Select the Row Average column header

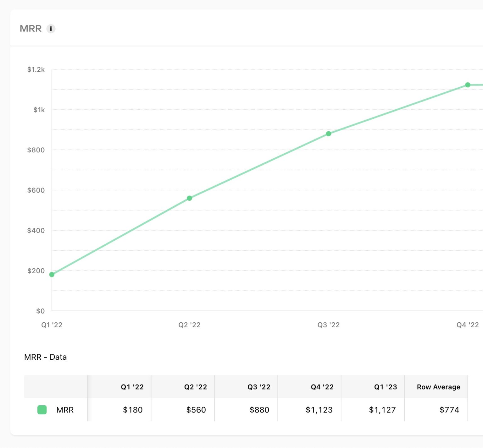(438, 387)
